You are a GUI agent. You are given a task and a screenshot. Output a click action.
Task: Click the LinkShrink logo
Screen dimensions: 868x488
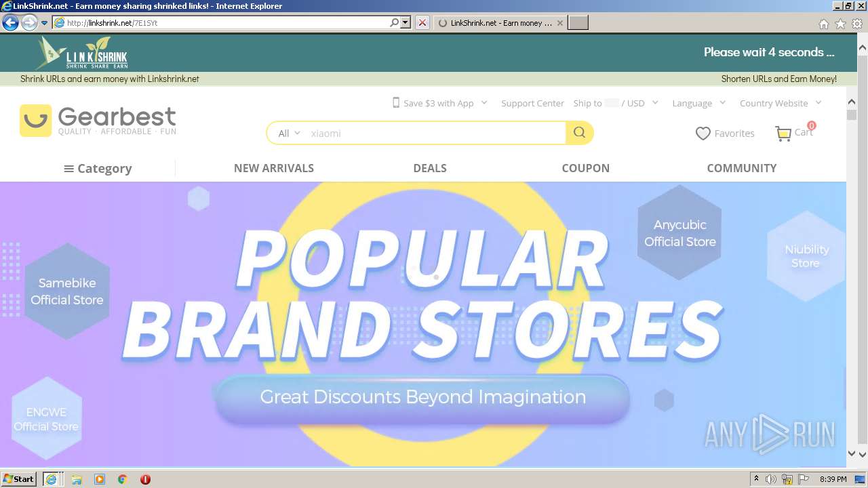83,53
